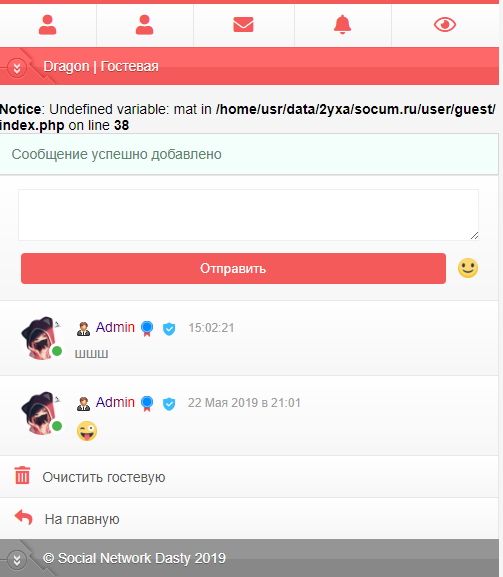Click the verified shield badge on the 22 Мая message

point(169,404)
